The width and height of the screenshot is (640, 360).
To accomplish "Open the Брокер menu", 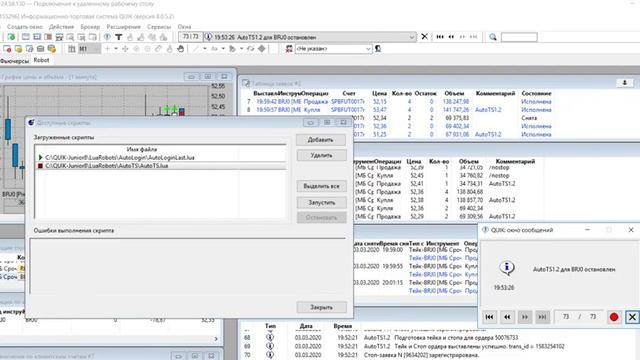I will (90, 27).
